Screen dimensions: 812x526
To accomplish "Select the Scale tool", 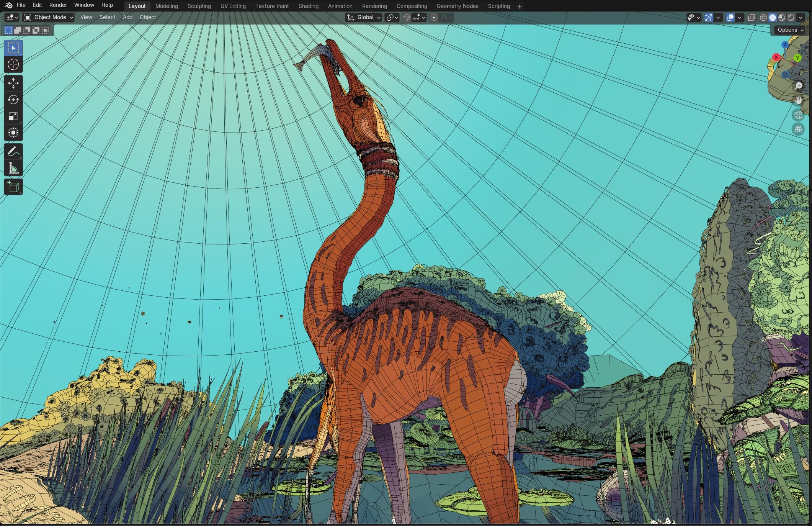I will (13, 116).
